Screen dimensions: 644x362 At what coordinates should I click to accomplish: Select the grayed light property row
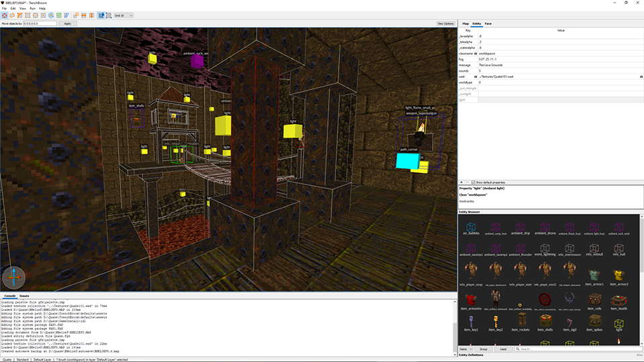(551, 99)
